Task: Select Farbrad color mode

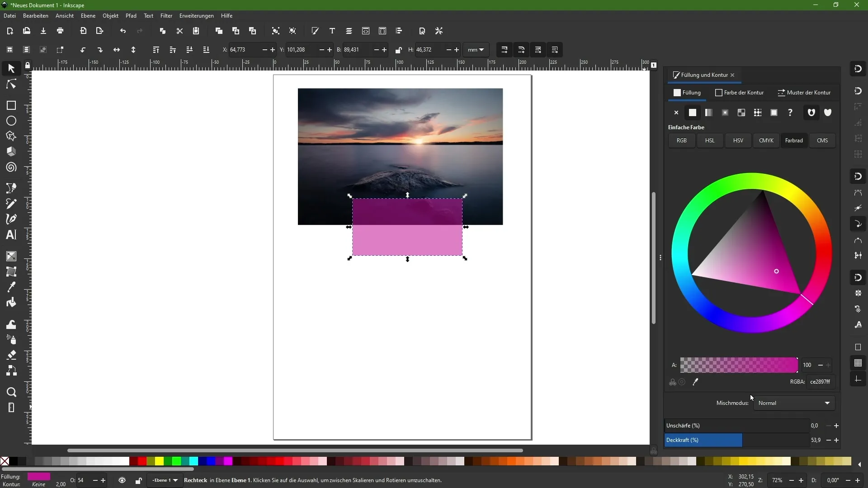Action: (794, 141)
